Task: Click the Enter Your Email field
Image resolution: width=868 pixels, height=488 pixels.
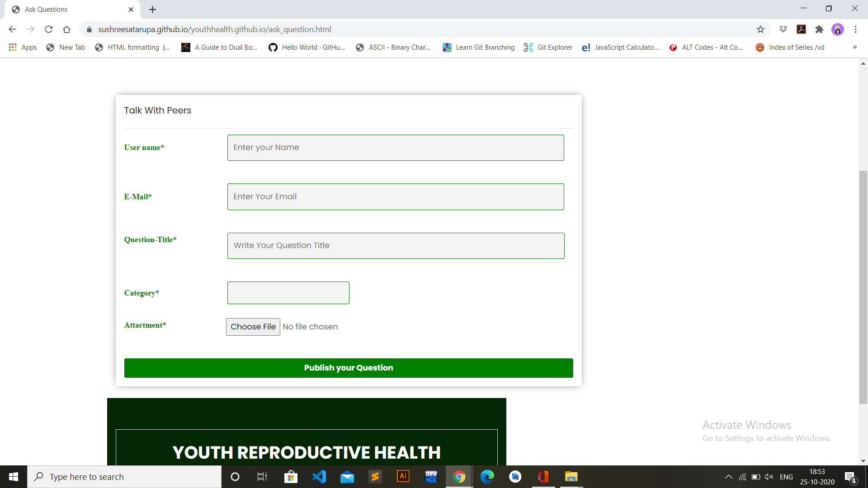Action: [x=395, y=197]
